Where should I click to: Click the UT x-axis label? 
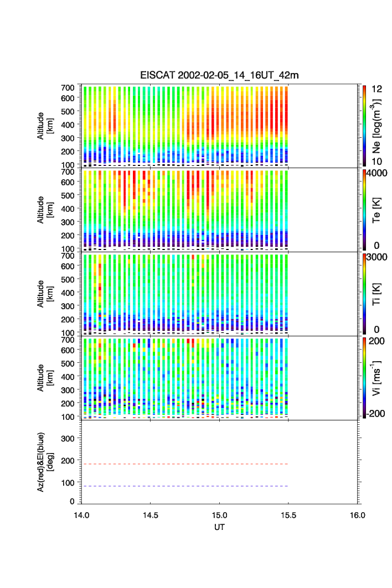click(220, 527)
